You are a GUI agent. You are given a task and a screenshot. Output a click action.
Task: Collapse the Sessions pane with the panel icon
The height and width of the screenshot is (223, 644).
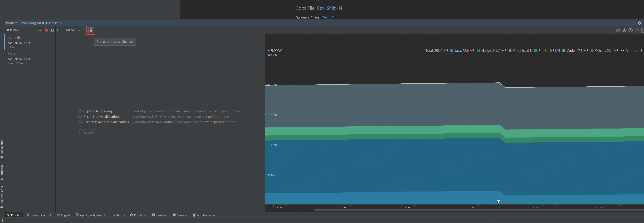coord(52,30)
